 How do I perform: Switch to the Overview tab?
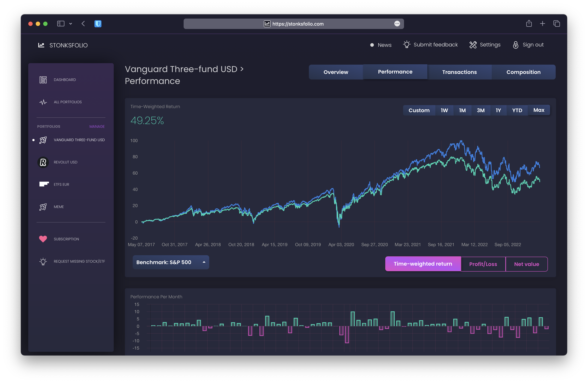coord(336,72)
